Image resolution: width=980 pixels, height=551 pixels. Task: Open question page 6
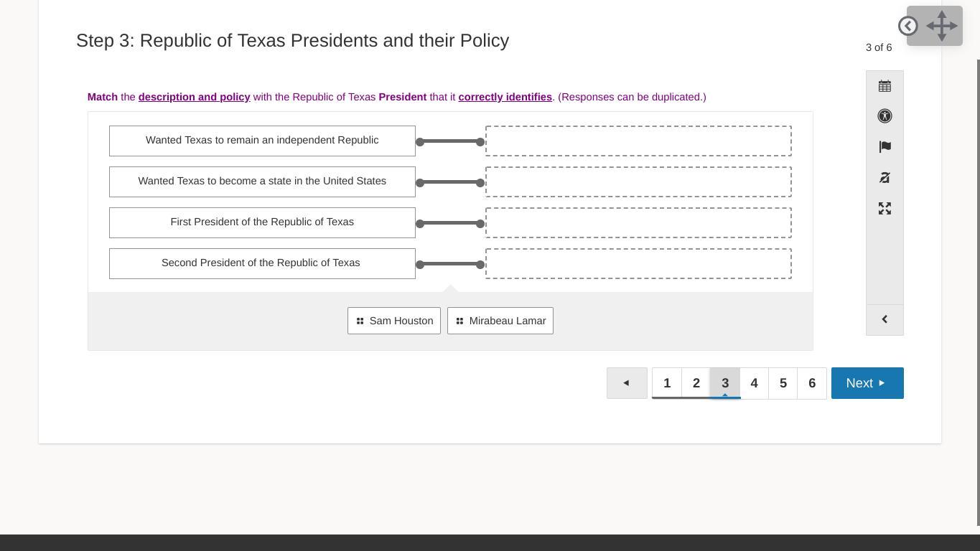(812, 383)
